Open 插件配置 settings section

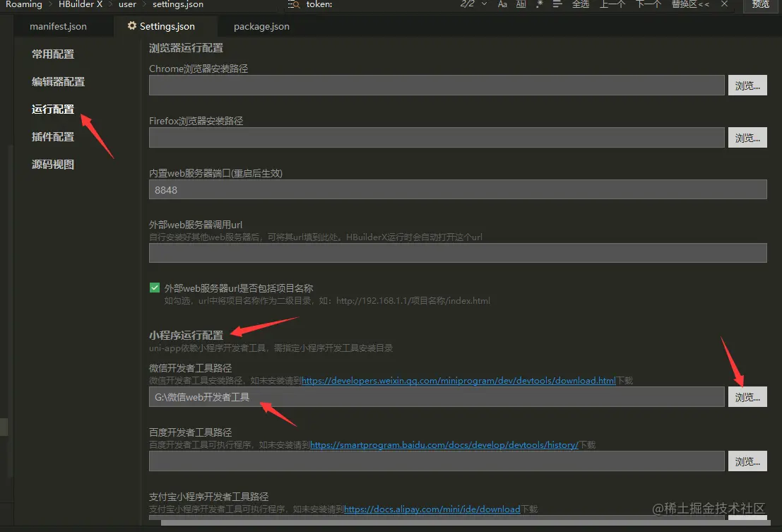(x=53, y=136)
